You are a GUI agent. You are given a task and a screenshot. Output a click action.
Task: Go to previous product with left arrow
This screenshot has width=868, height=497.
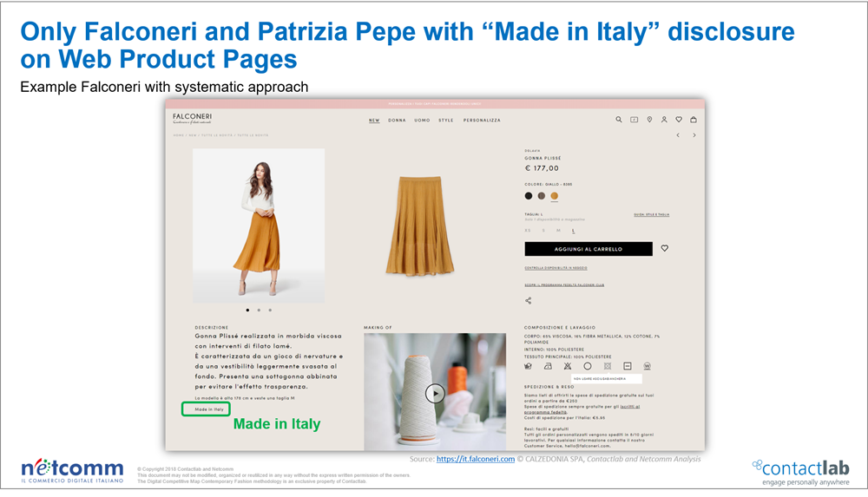(x=678, y=135)
